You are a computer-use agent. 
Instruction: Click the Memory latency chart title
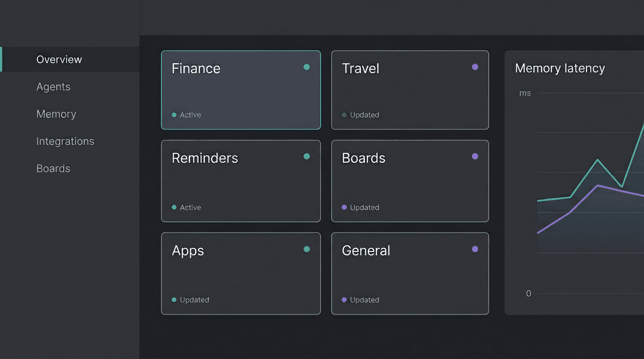point(560,68)
